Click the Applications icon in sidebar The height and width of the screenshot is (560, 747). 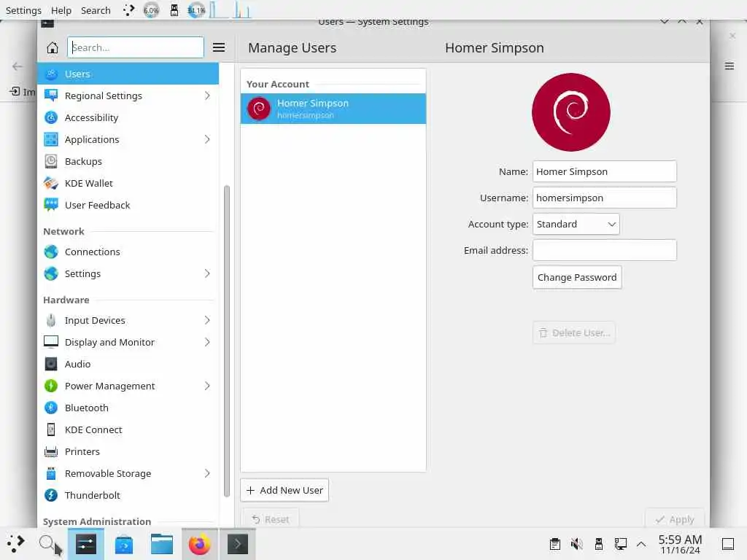coord(51,139)
